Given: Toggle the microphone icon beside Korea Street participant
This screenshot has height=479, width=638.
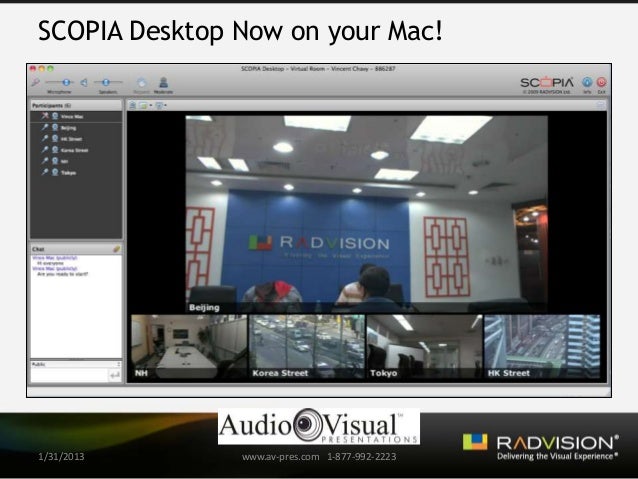Looking at the screenshot, I should click(x=45, y=150).
